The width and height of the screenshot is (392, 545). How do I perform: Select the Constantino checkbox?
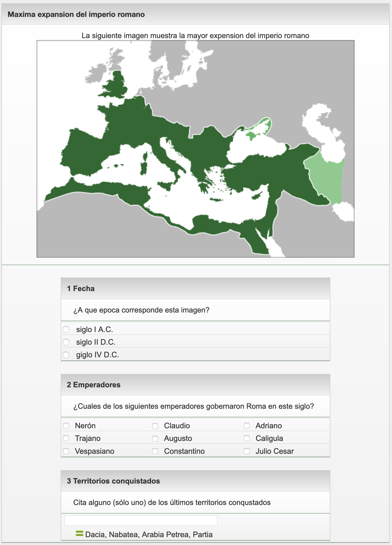(155, 451)
